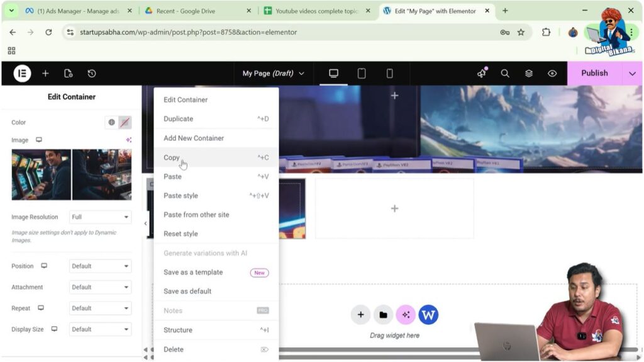The width and height of the screenshot is (644, 362).
Task: Open the browser extensions puzzle icon
Action: (546, 32)
